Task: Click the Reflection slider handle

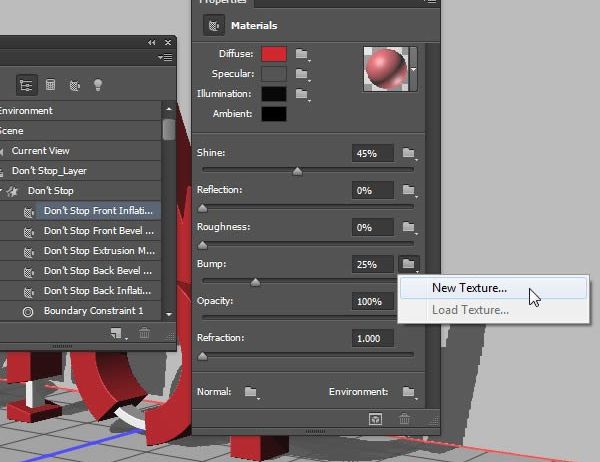Action: [202, 208]
